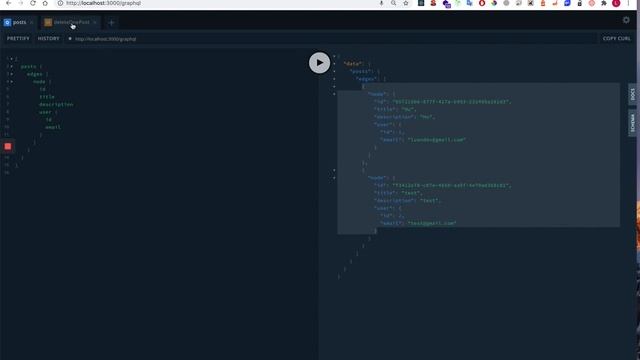The width and height of the screenshot is (640, 360).
Task: Click the red error marker in gutter
Action: tap(8, 147)
